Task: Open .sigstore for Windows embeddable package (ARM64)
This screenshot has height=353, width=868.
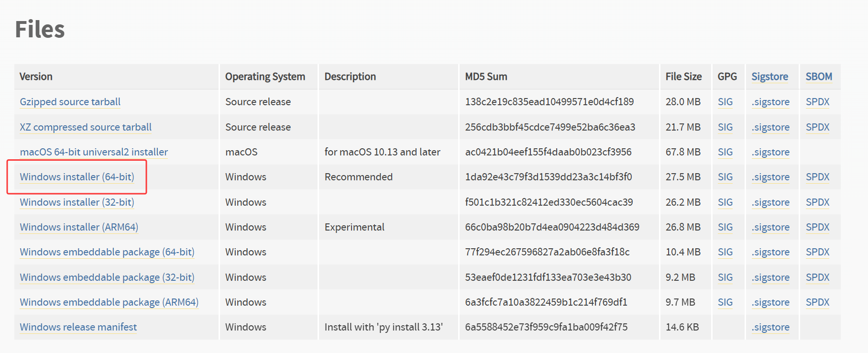Action: click(770, 302)
